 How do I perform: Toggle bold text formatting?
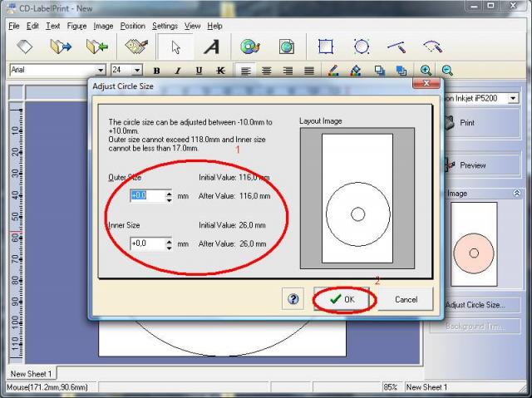(155, 71)
